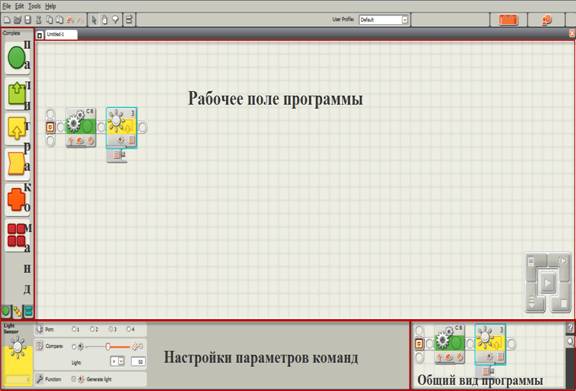
Task: Pick the green Action block with arrow
Action: [17, 93]
